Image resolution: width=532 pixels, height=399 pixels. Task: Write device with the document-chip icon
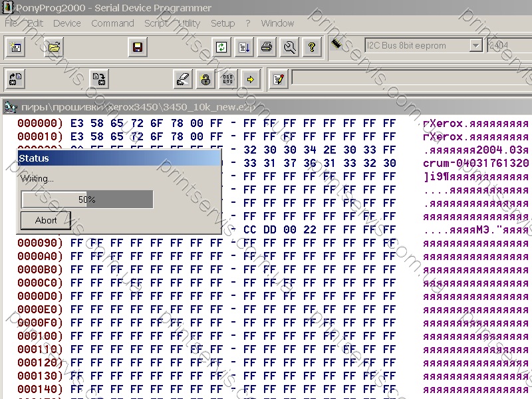tap(99, 79)
